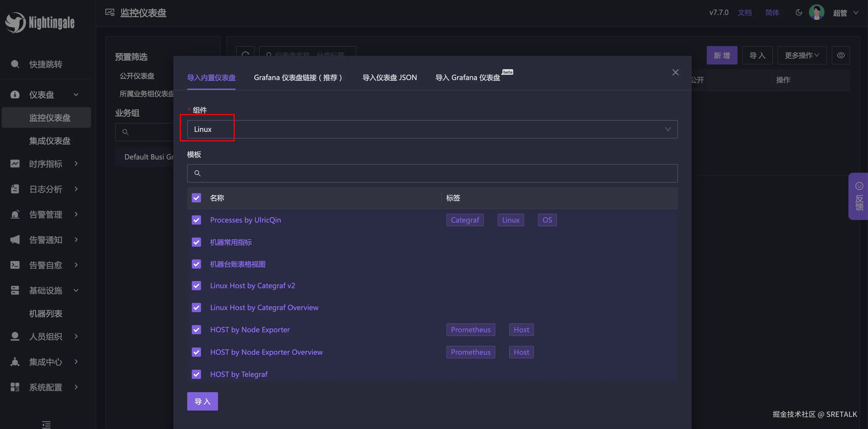Open the 文档 documentation link

(x=745, y=12)
